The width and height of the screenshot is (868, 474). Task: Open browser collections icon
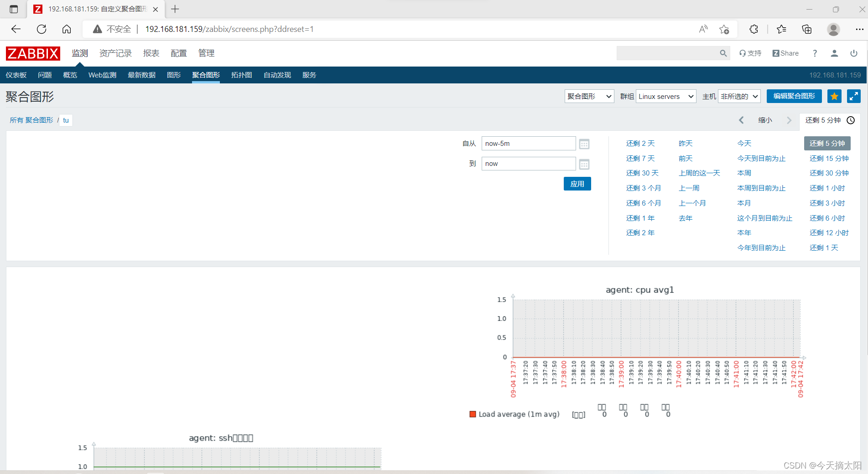click(807, 29)
